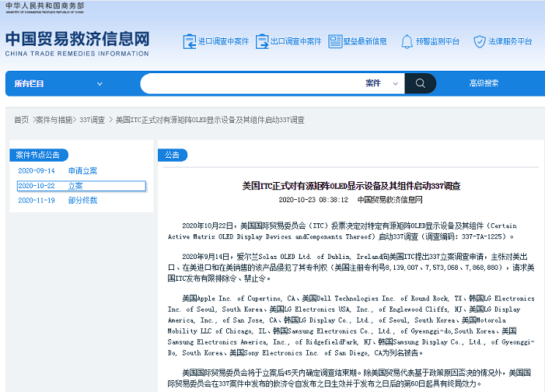Select the 公告 tab
Viewport: 545px width, 392px height.
point(172,155)
